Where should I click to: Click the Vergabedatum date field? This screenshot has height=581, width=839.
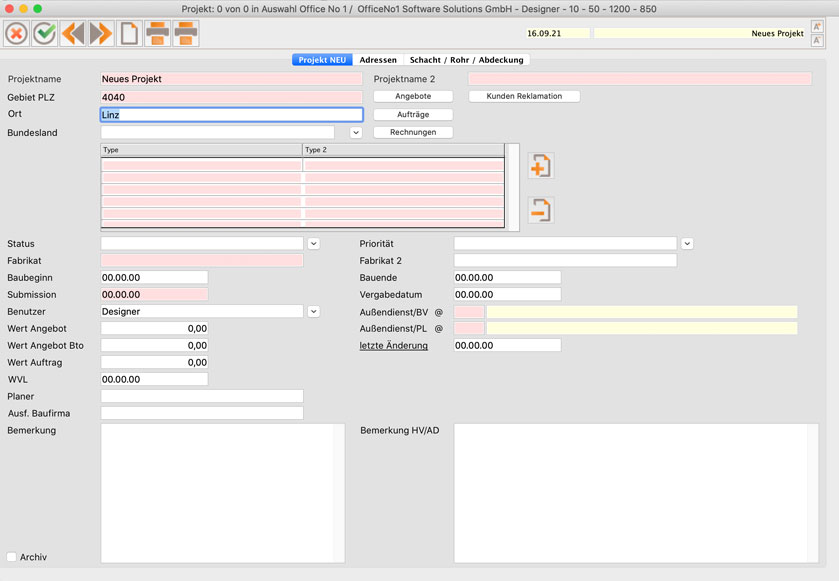[x=507, y=294]
